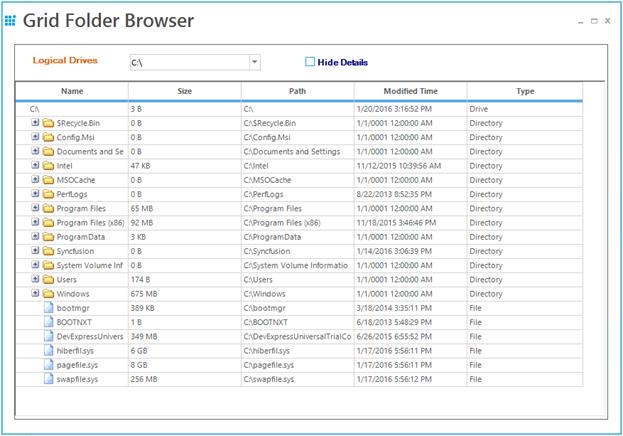Click the System Volume Information folder icon
This screenshot has height=436, width=623.
click(x=48, y=265)
